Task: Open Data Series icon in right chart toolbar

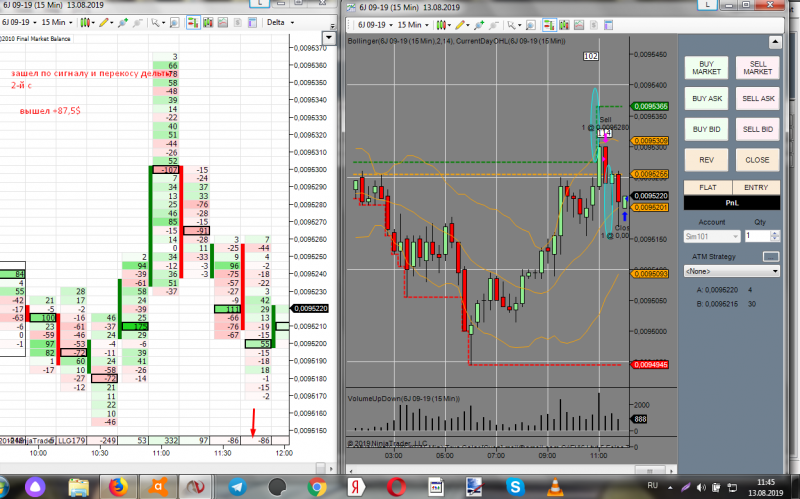Action: pos(564,25)
